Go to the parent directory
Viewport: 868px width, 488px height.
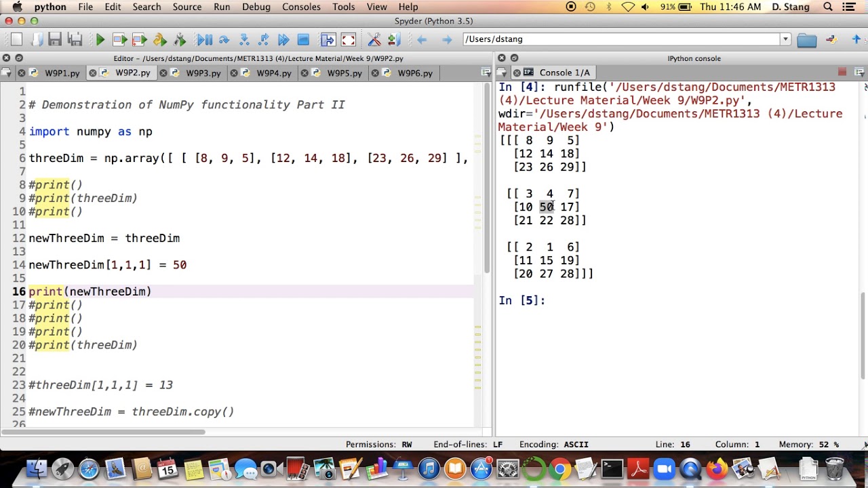click(x=856, y=39)
